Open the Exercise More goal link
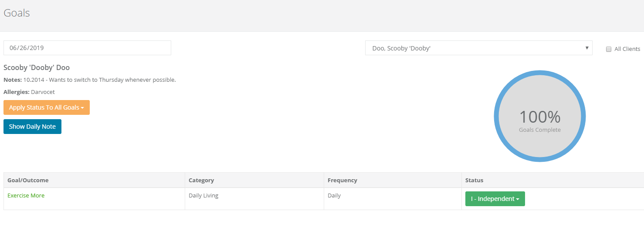 click(26, 196)
